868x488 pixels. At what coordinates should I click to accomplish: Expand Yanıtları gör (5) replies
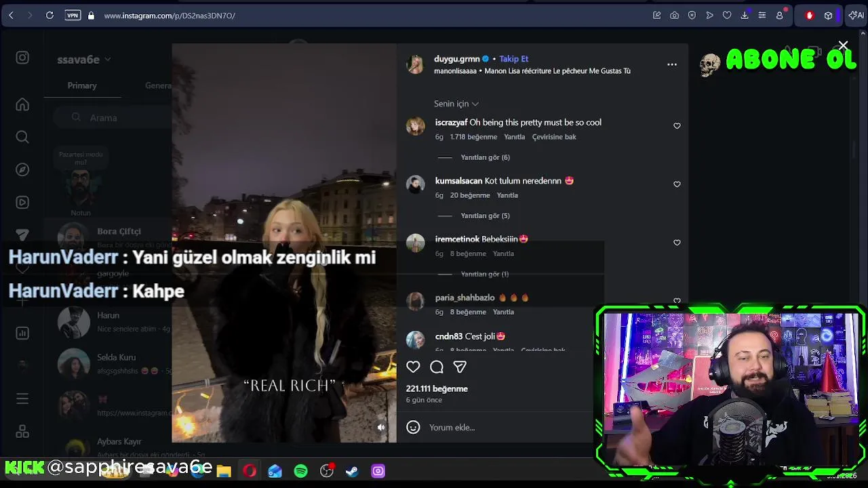(x=485, y=216)
